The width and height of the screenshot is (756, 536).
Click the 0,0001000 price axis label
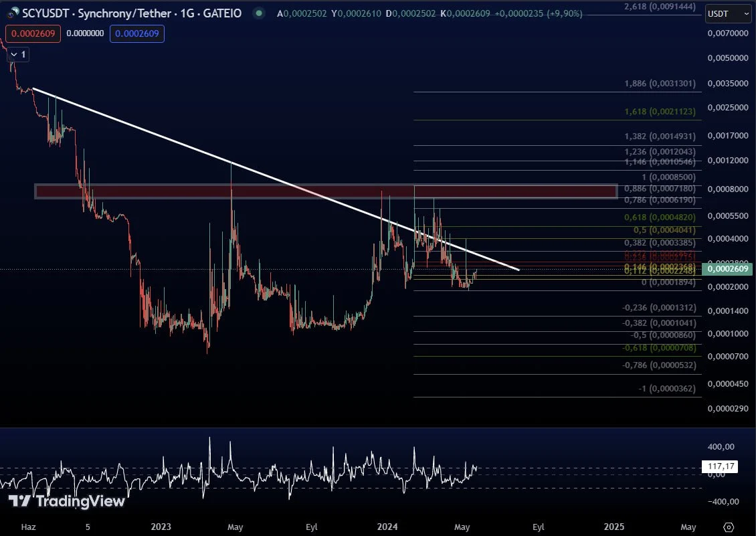[728, 334]
